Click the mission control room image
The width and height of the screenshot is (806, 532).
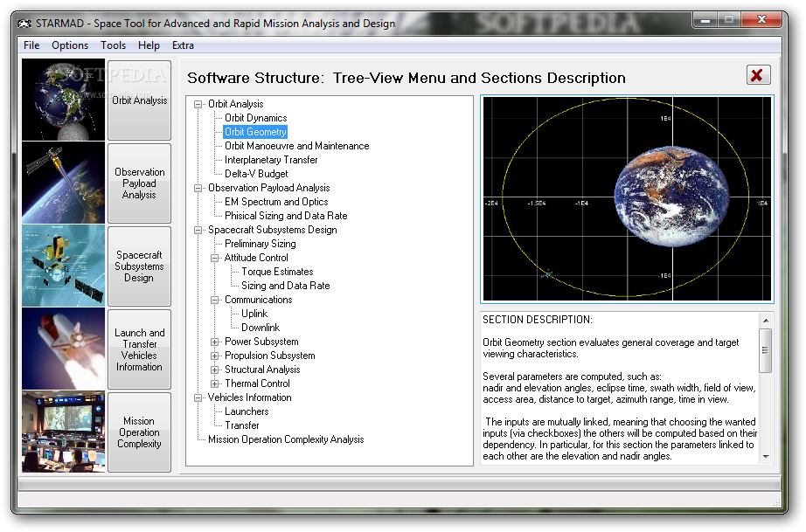pyautogui.click(x=63, y=432)
